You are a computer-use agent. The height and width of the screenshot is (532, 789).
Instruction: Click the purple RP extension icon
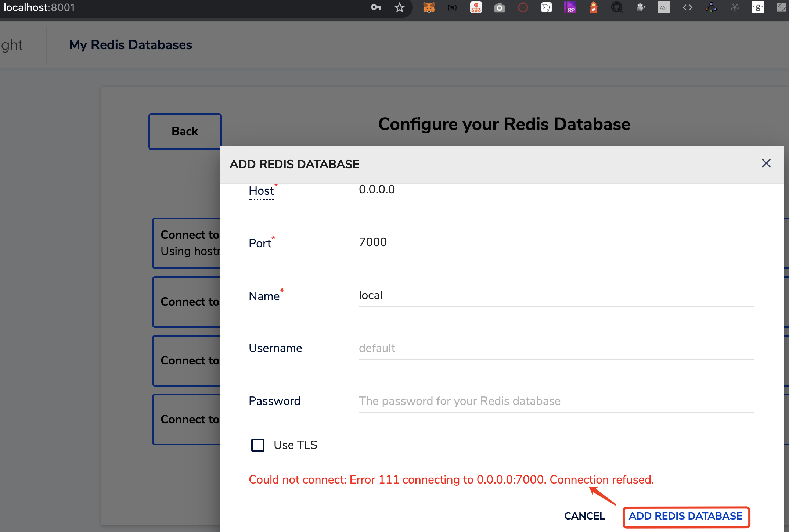[570, 8]
